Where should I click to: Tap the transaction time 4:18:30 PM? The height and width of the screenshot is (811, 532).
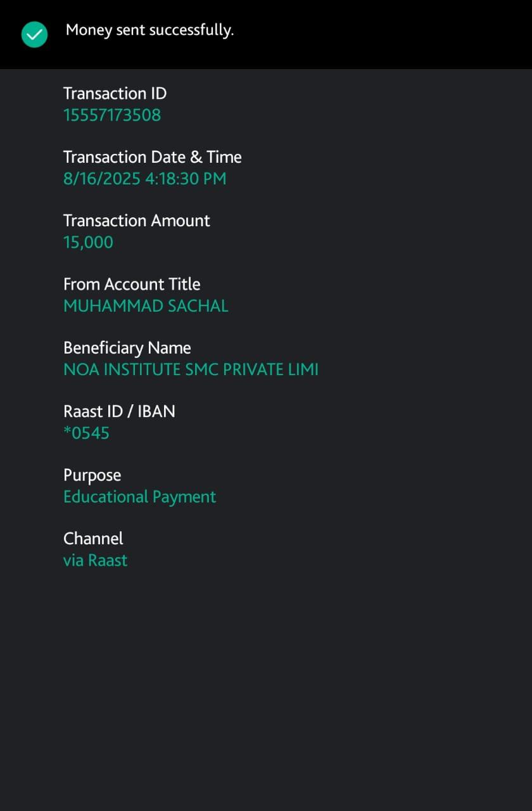point(186,179)
